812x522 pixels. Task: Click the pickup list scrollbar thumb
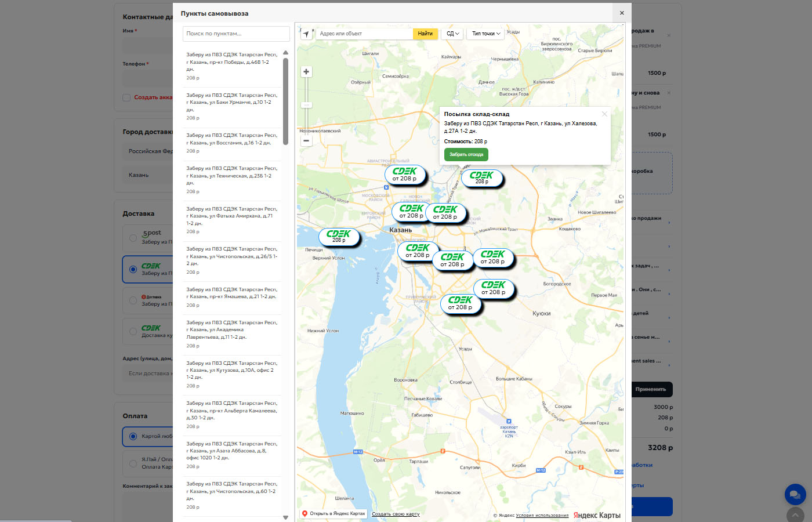tap(285, 101)
